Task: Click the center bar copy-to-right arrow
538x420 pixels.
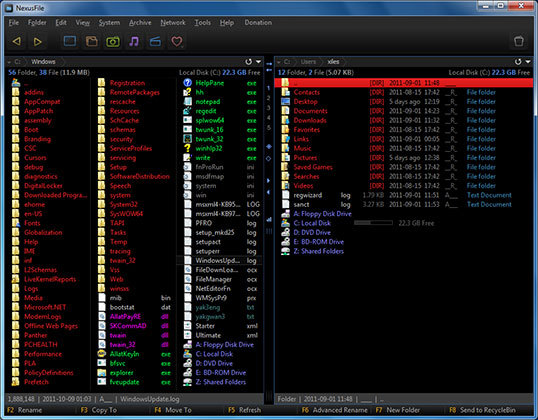Action: [x=269, y=180]
